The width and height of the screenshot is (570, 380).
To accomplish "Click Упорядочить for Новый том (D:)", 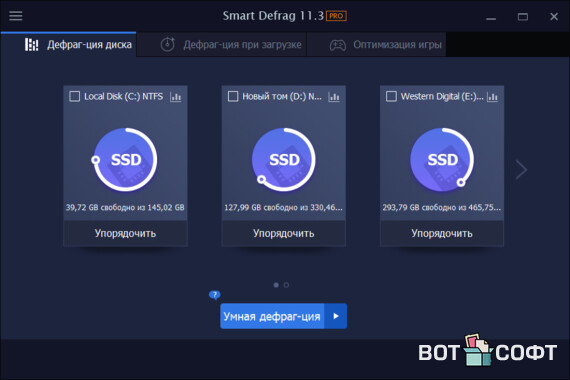I will (x=284, y=233).
